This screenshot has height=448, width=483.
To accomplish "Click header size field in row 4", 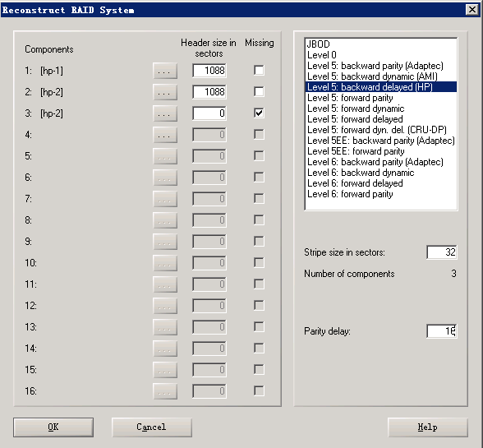I will pos(209,135).
